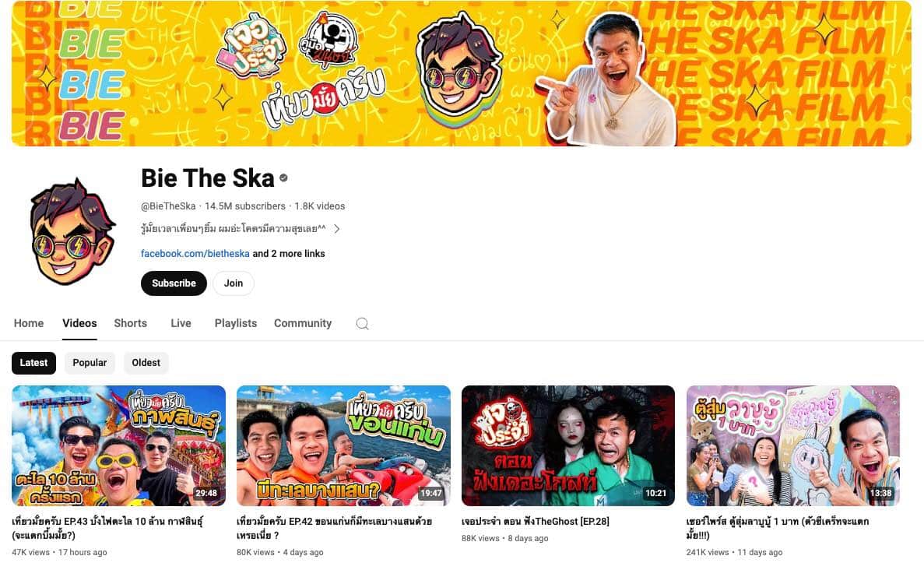Open the facebook.com/bietheska link
Screen dimensions: 924x570
point(195,254)
